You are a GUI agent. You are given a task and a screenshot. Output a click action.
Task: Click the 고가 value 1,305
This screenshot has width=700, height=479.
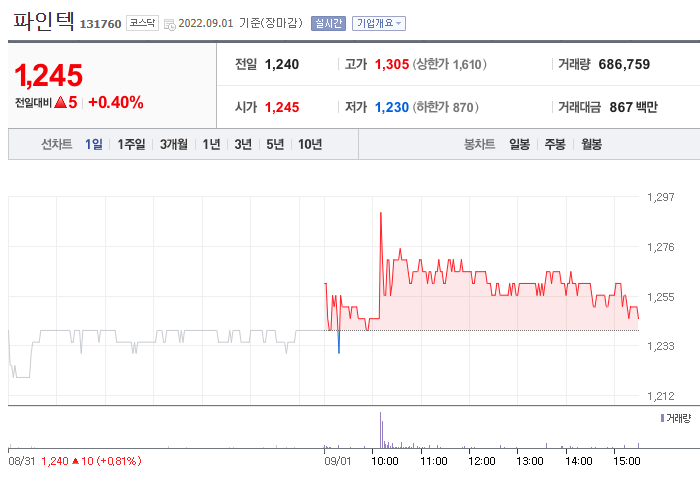392,64
